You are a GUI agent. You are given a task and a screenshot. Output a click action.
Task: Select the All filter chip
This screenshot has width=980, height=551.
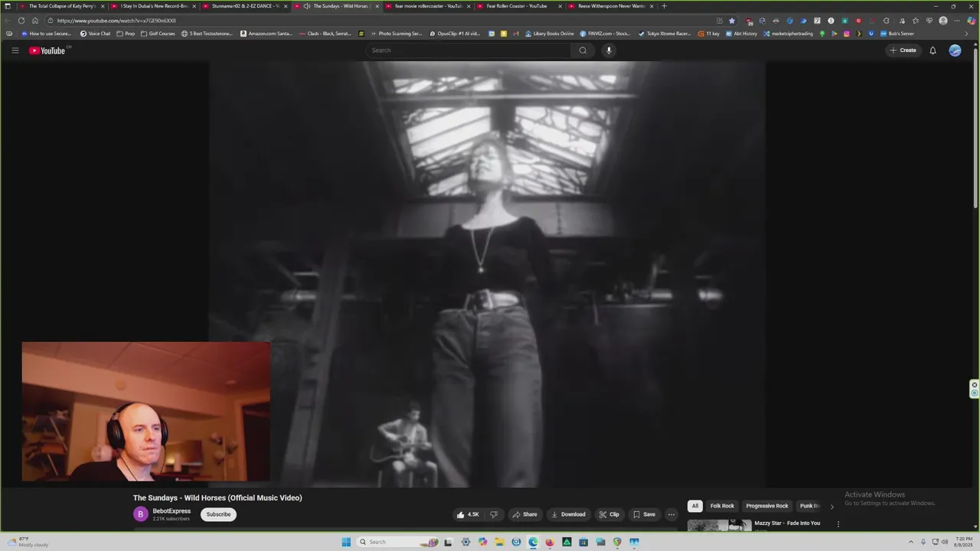click(694, 506)
